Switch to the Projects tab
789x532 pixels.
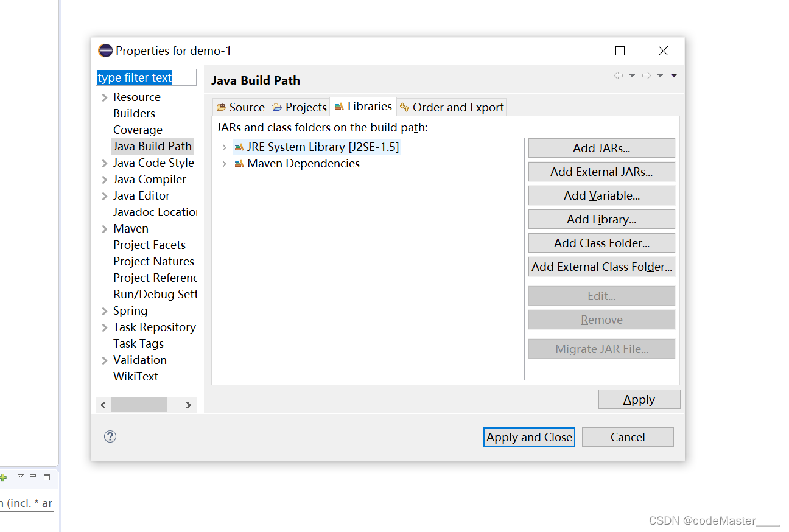tap(300, 107)
